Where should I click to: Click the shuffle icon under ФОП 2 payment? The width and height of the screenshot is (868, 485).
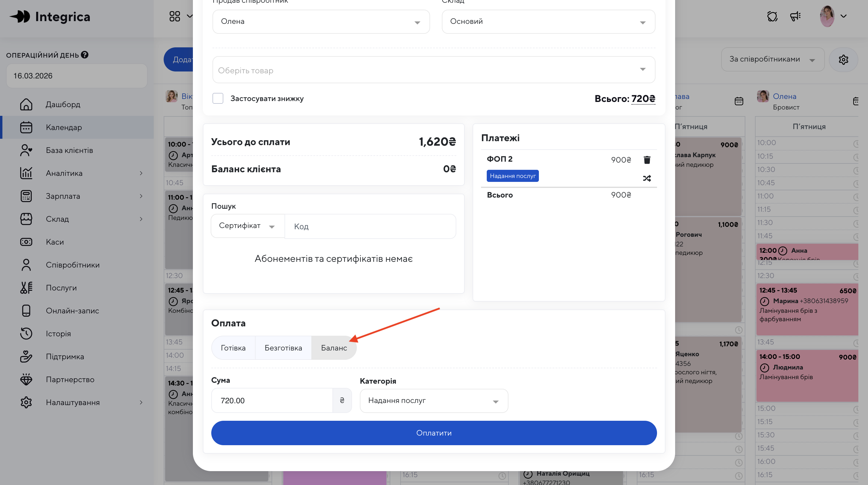[646, 178]
